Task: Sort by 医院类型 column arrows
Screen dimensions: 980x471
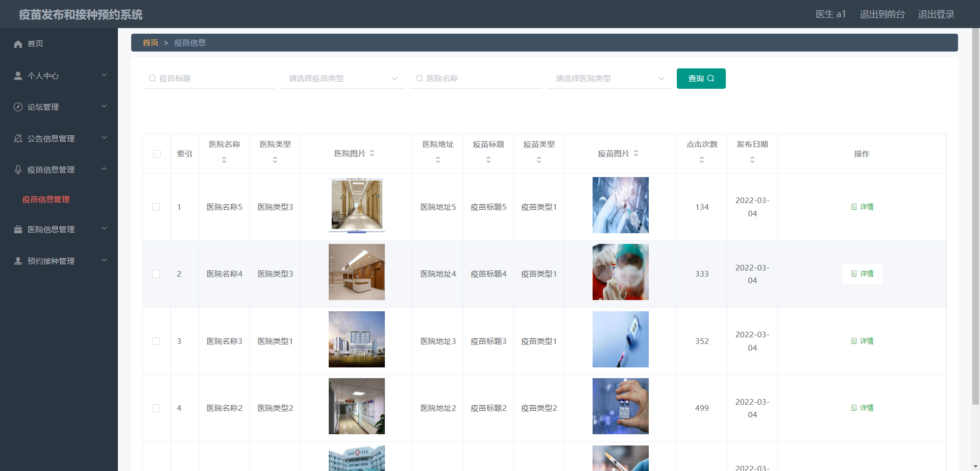Action: click(x=275, y=160)
